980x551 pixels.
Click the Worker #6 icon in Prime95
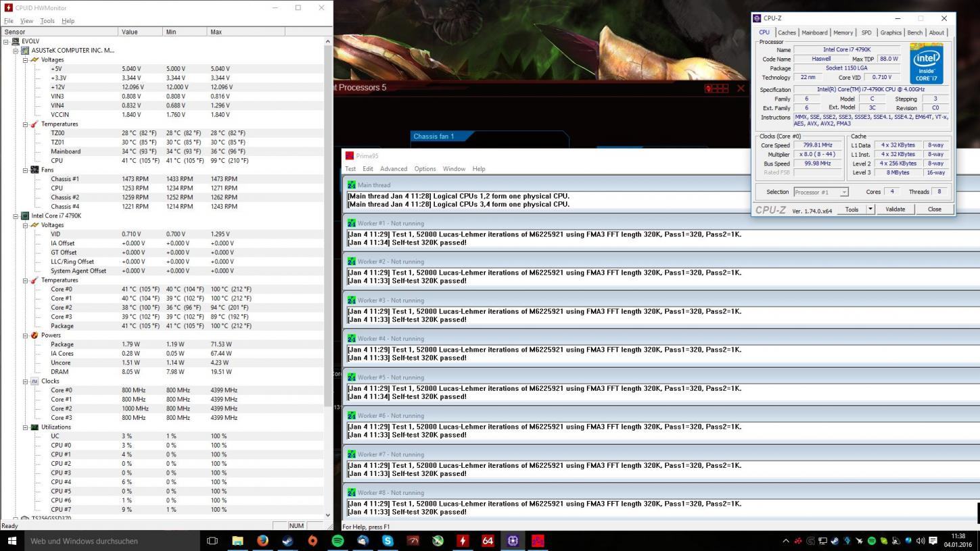click(351, 416)
